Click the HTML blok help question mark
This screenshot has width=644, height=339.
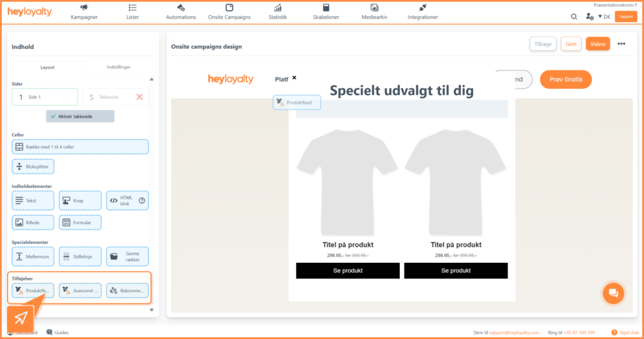coord(142,201)
